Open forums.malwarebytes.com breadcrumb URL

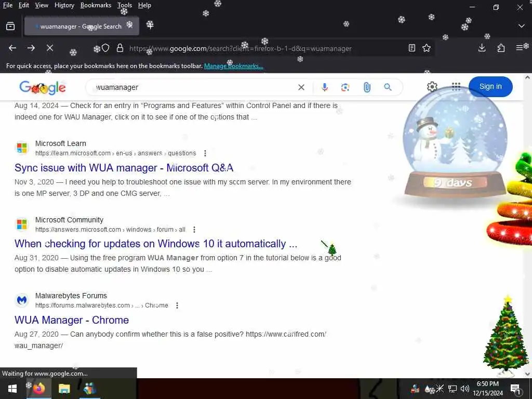point(101,305)
